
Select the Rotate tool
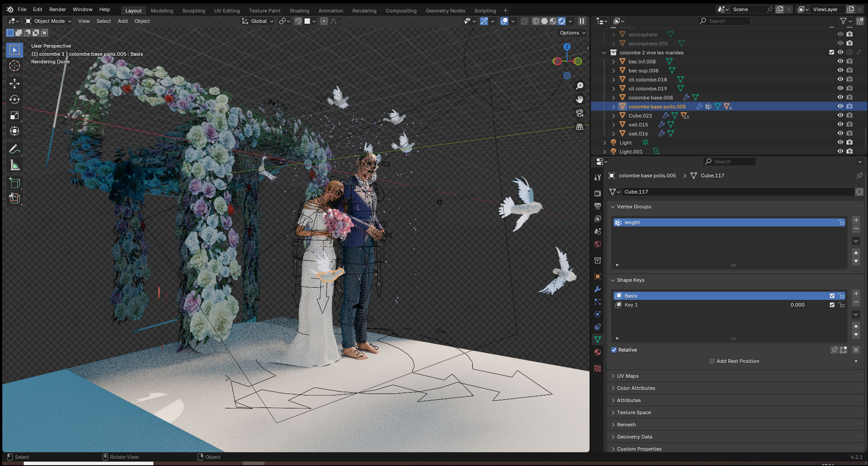click(14, 100)
